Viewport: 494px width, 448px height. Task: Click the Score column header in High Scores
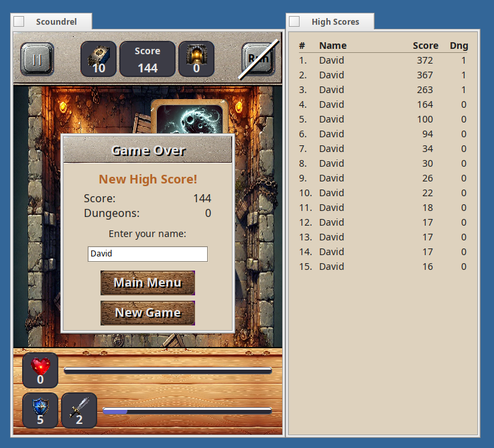pos(426,46)
